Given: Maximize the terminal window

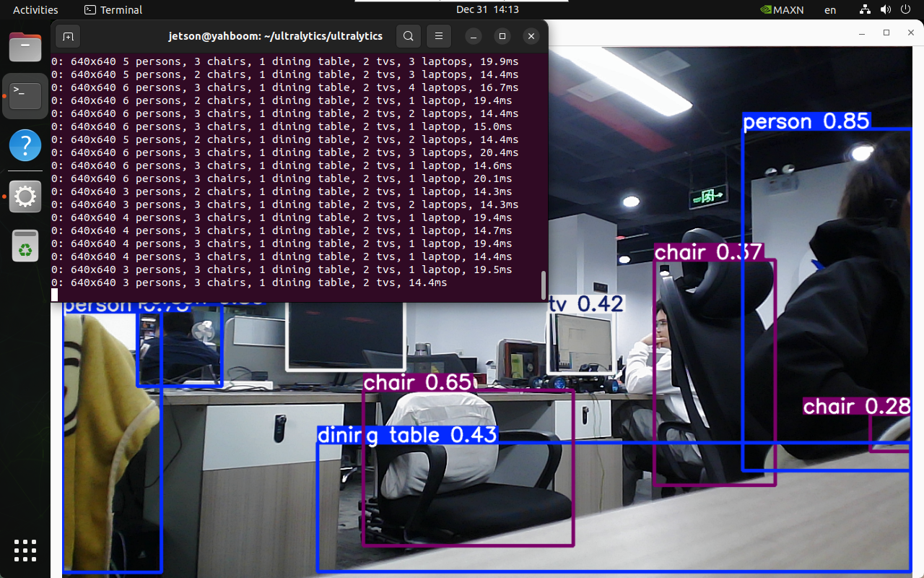Looking at the screenshot, I should [x=502, y=36].
